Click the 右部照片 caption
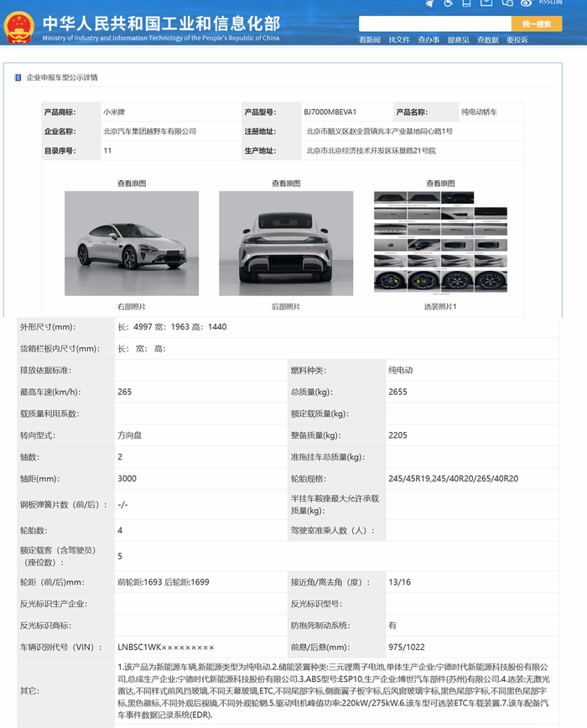587x728 pixels. 132,306
